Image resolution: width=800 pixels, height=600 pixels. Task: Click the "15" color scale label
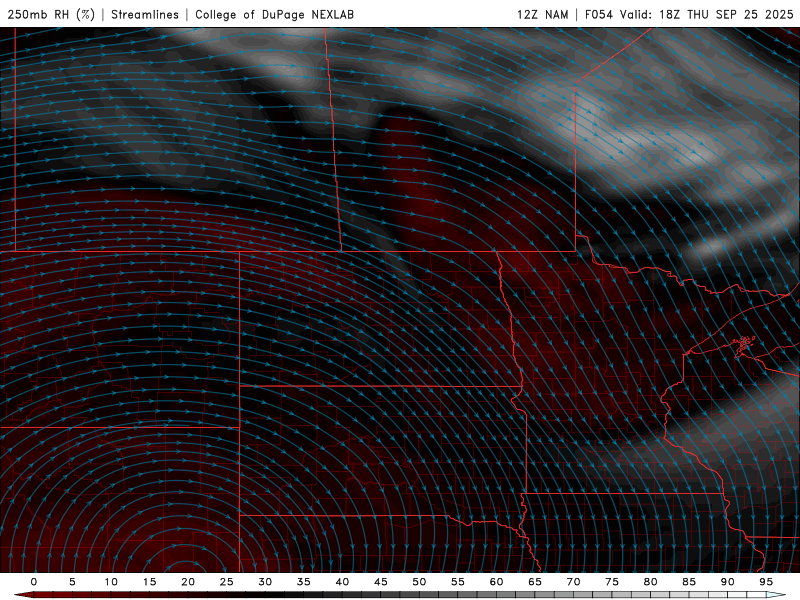(149, 582)
